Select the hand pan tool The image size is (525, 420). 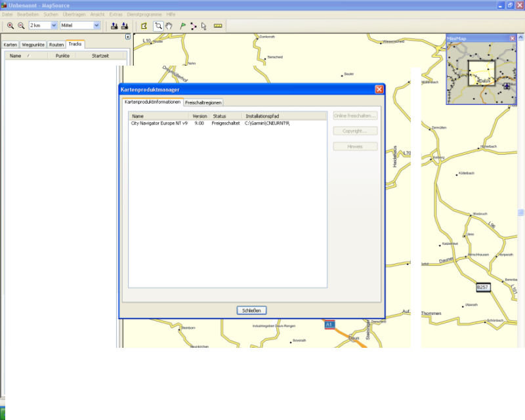pos(169,26)
